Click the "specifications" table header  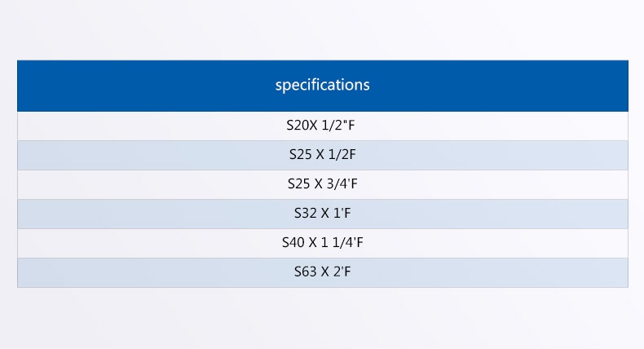(323, 86)
